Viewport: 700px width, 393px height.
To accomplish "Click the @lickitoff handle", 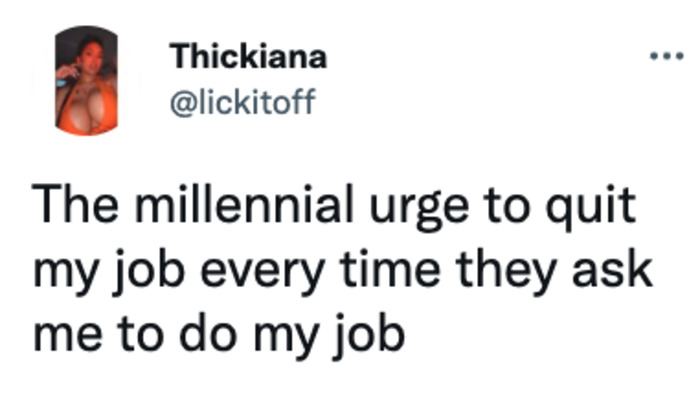I will pos(243,103).
